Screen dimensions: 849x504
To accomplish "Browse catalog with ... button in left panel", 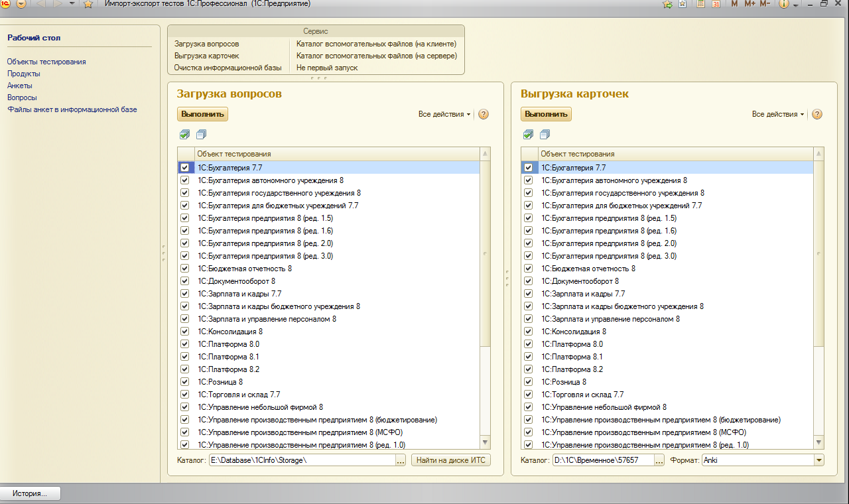I will (x=401, y=460).
